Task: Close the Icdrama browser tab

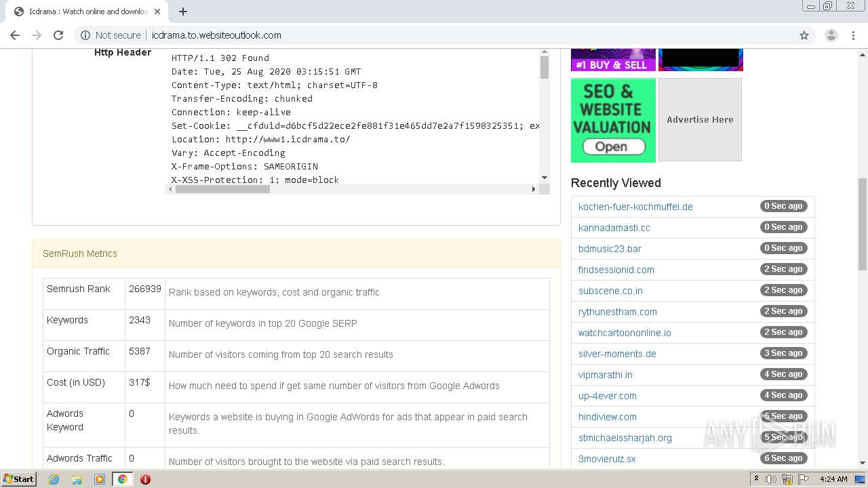Action: (x=157, y=12)
